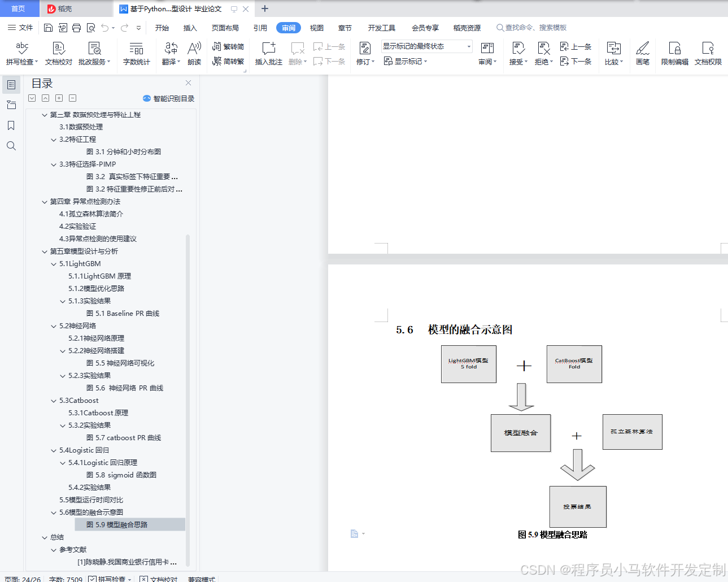Open 限制编辑 restrict editing panel
Image resolution: width=728 pixels, height=582 pixels.
(x=674, y=53)
